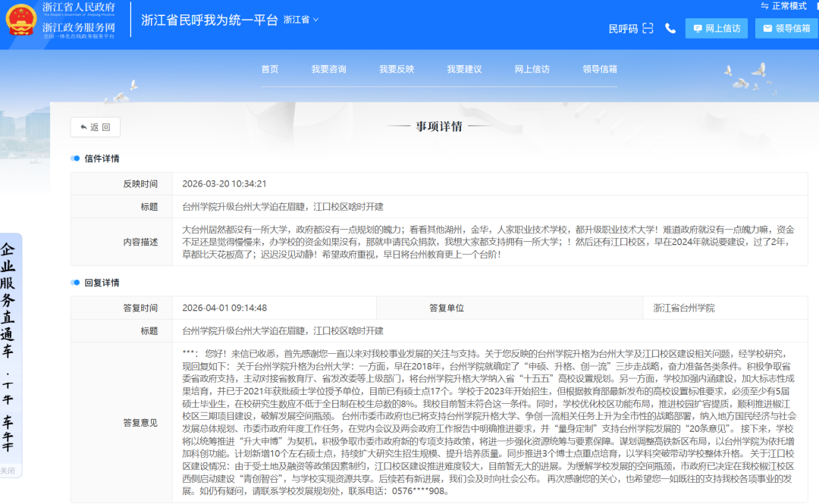819x504 pixels.
Task: Open the 我要建议 navigation item
Action: click(x=465, y=68)
